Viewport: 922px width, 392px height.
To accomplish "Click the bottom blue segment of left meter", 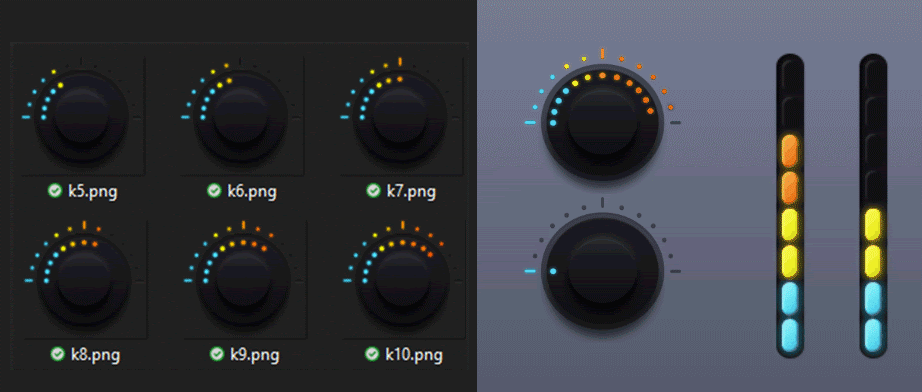I will coord(790,335).
